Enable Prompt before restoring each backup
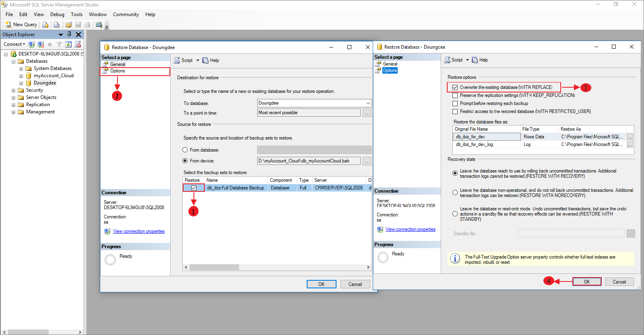 [x=455, y=103]
